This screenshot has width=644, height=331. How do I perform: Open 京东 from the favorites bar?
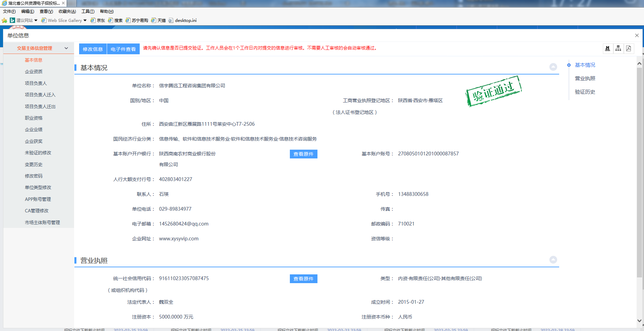(x=98, y=20)
